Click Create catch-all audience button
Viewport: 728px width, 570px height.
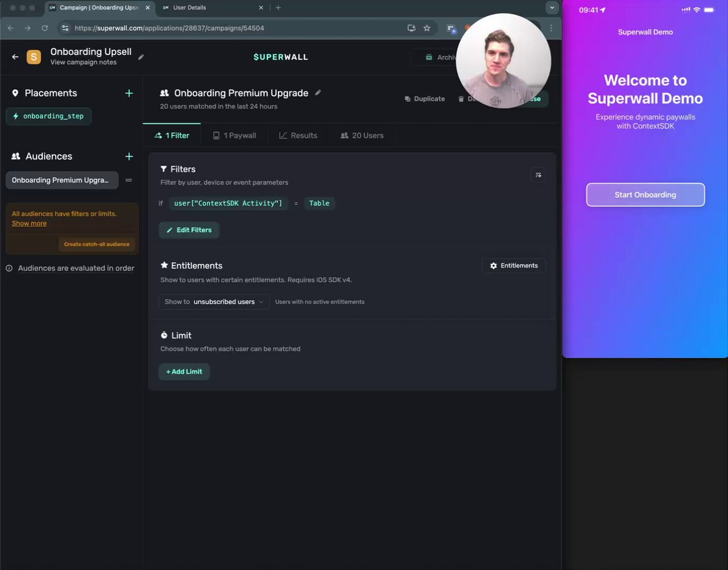pos(97,244)
